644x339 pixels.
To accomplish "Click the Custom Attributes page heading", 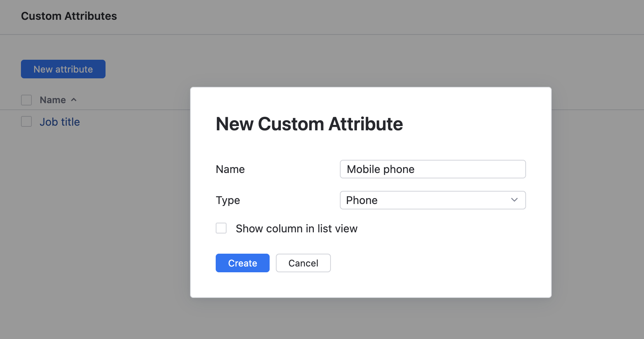I will 69,16.
